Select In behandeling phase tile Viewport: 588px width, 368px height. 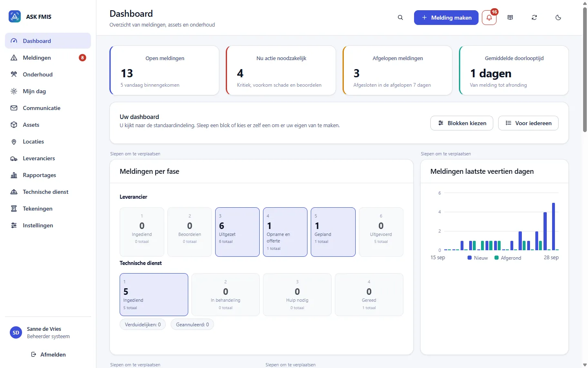tap(225, 294)
